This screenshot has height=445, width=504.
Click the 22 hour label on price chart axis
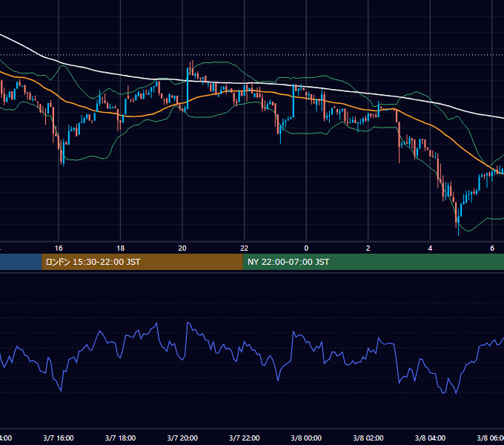(245, 248)
